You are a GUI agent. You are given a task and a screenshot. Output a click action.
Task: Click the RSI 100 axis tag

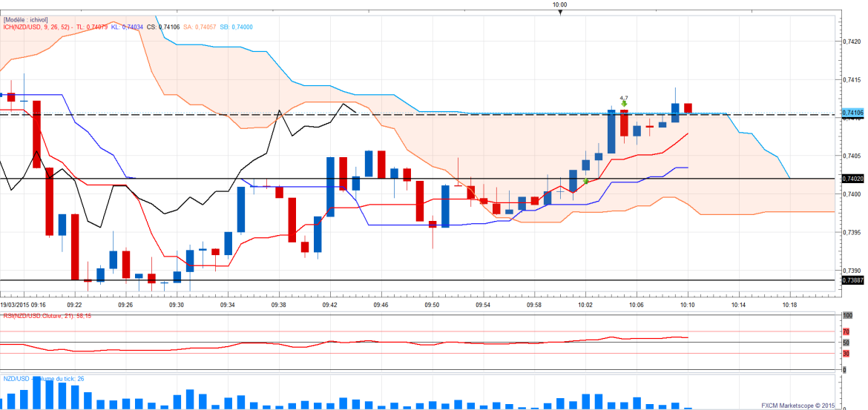click(846, 315)
